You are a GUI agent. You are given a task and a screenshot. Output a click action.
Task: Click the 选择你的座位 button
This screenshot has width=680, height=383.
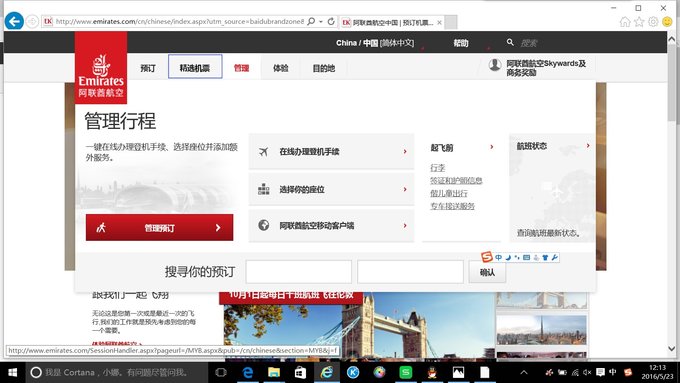(x=331, y=189)
